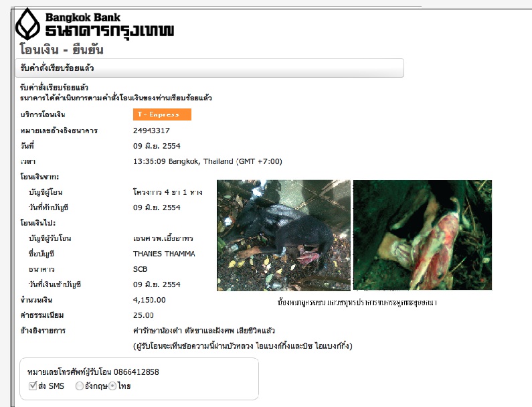Screen dimensions: 532x407
Task: Click the โอนเงิน - ยืนยัน page heading
Action: tap(62, 50)
